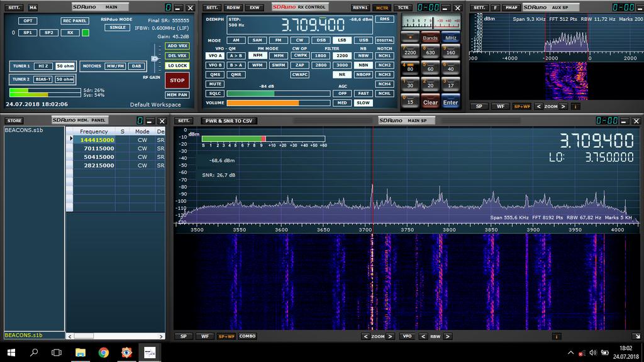This screenshot has width=644, height=362.
Task: Set AGC to FAST
Action: pos(363,93)
